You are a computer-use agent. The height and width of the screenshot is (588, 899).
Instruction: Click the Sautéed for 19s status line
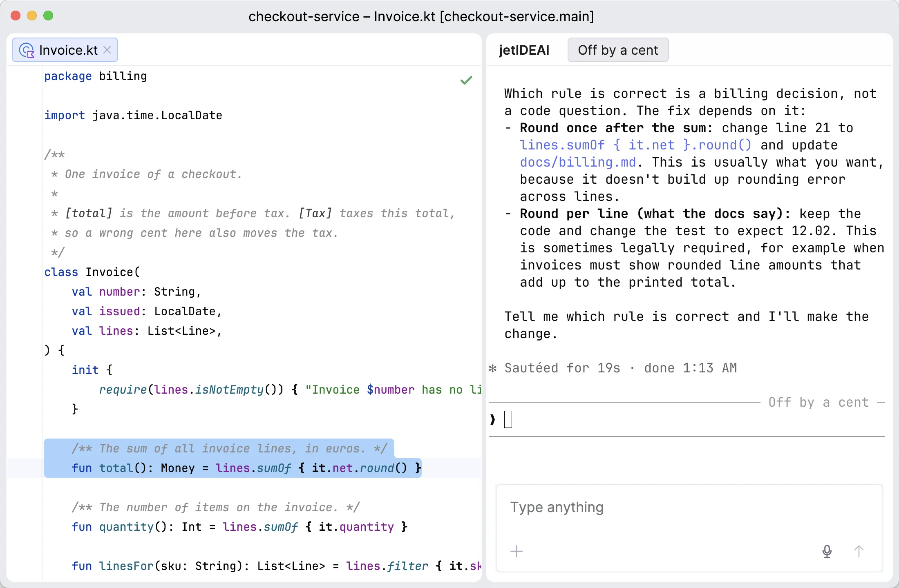pos(620,368)
